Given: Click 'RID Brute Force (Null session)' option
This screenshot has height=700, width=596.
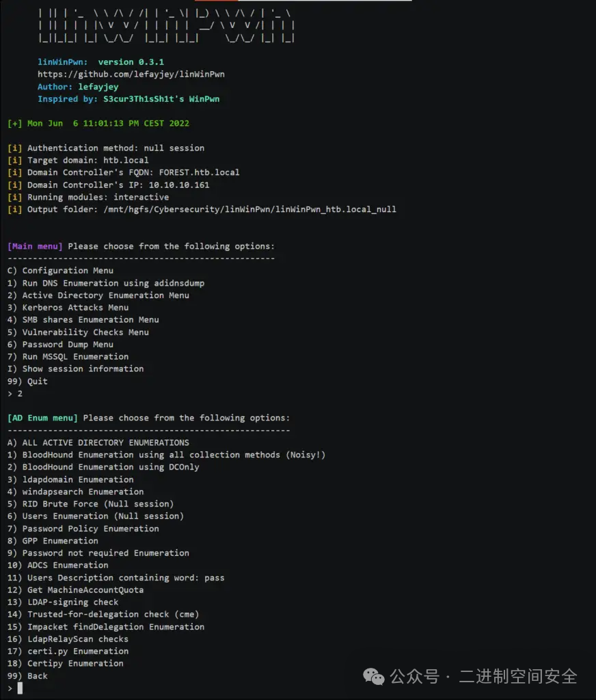Looking at the screenshot, I should 91,504.
